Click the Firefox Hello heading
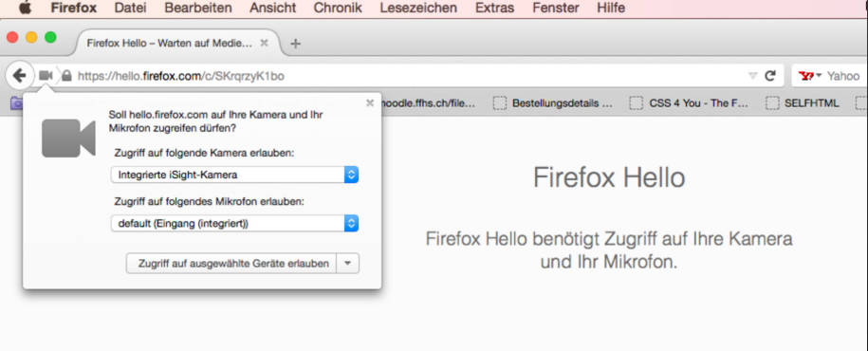The height and width of the screenshot is (351, 868). (x=609, y=177)
